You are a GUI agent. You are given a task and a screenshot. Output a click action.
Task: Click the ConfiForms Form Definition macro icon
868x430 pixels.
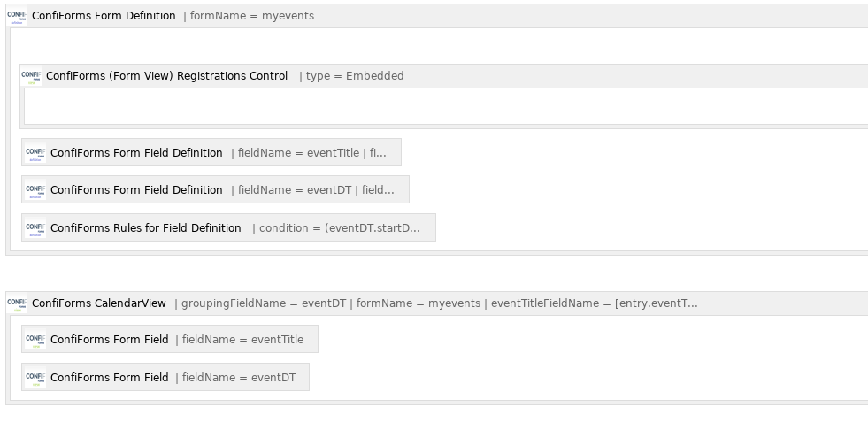click(x=17, y=16)
